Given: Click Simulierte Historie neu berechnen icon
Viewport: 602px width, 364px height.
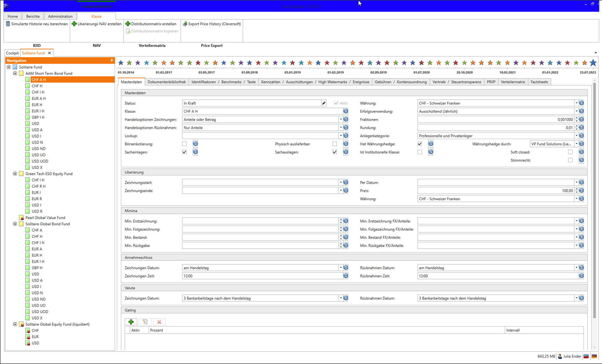Looking at the screenshot, I should 8,24.
